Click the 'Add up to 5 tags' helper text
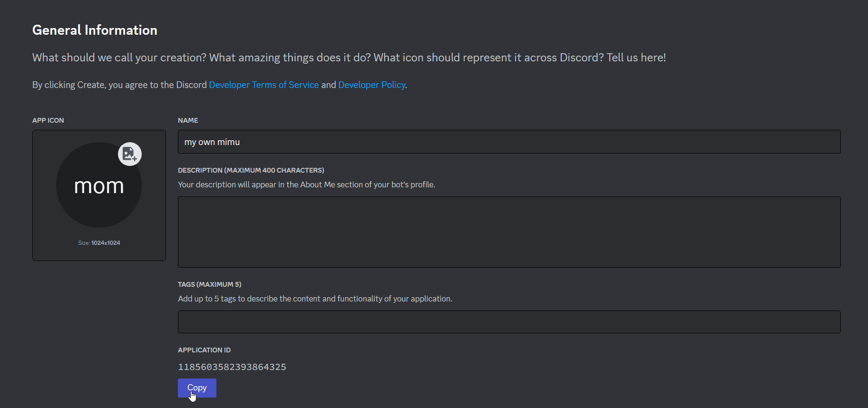The image size is (868, 408). point(315,299)
